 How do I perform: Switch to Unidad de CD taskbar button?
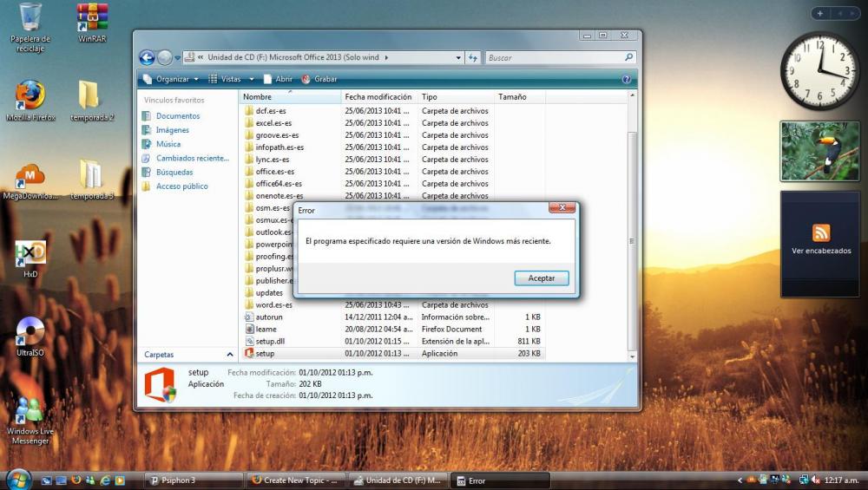398,480
